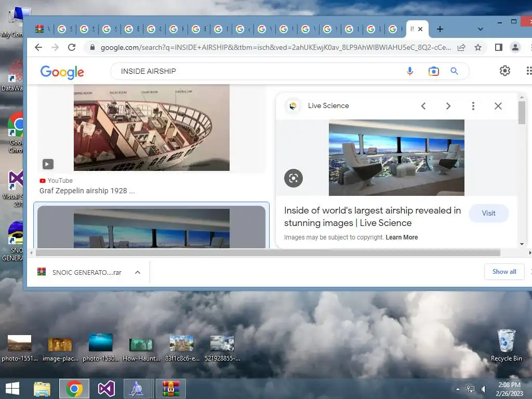Screen dimensions: 532x399
Task: Switch to the last inactive Google tab
Action: [x=395, y=29]
